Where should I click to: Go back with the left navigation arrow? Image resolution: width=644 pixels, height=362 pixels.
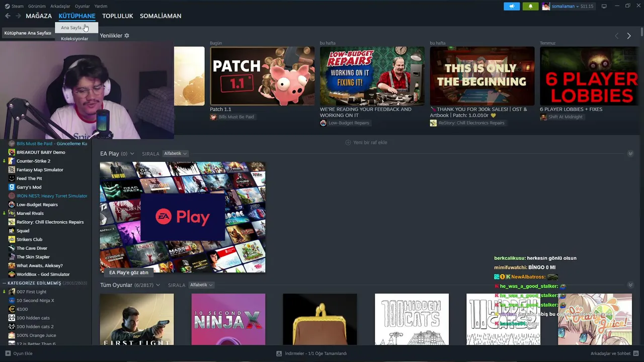8,16
